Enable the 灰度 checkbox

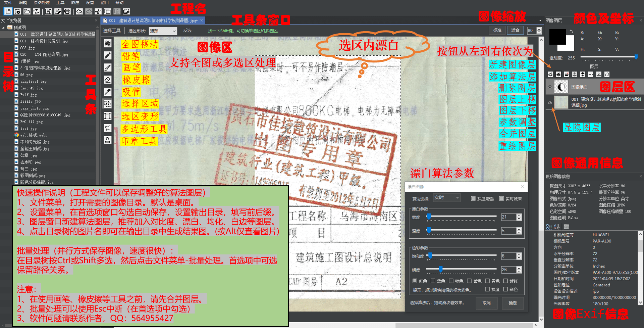(487, 289)
